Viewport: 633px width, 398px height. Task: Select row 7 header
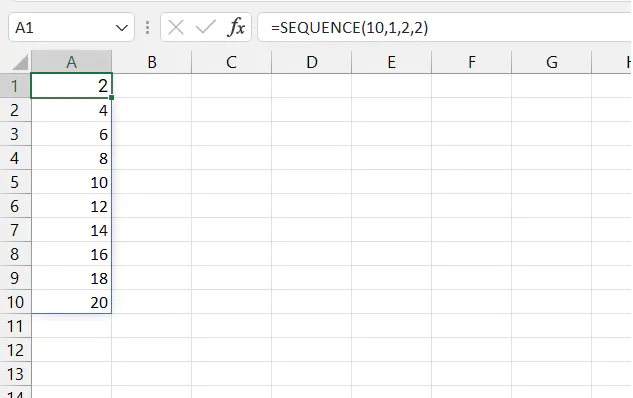pyautogui.click(x=15, y=230)
